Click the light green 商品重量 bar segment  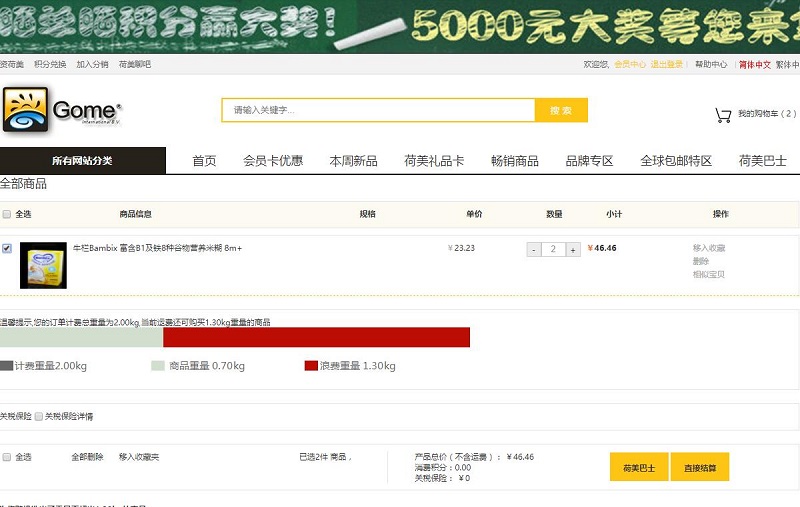(x=82, y=338)
